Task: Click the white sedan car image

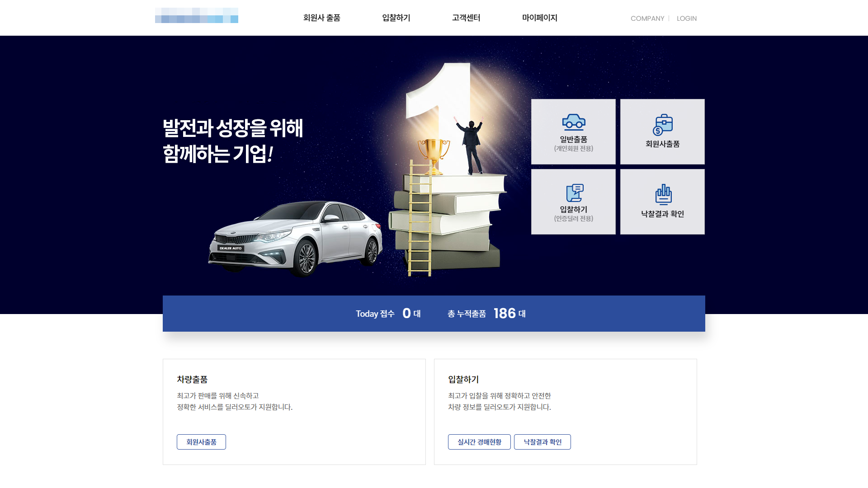Action: pos(296,238)
